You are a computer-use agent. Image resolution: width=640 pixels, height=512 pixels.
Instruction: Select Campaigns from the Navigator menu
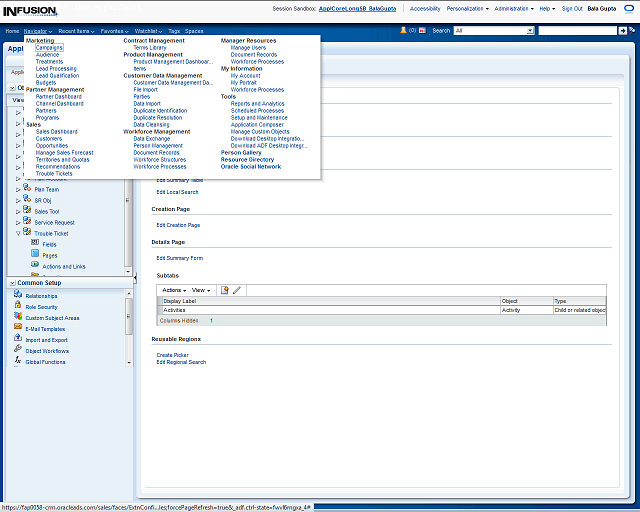tap(49, 47)
